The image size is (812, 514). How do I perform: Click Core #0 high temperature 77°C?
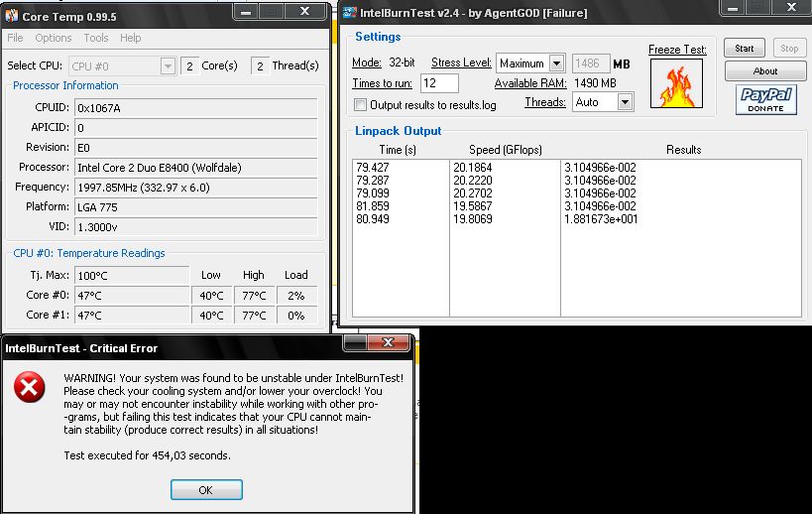pos(254,296)
